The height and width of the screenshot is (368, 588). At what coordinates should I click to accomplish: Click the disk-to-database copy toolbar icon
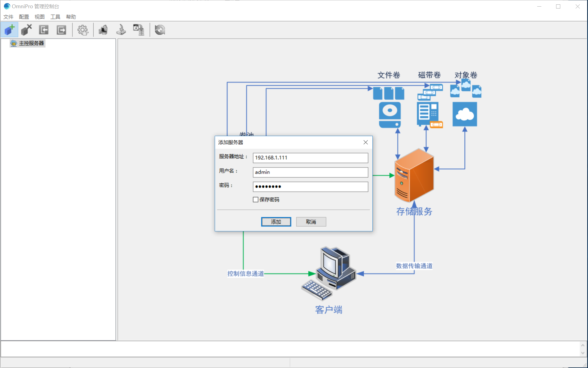coord(139,30)
